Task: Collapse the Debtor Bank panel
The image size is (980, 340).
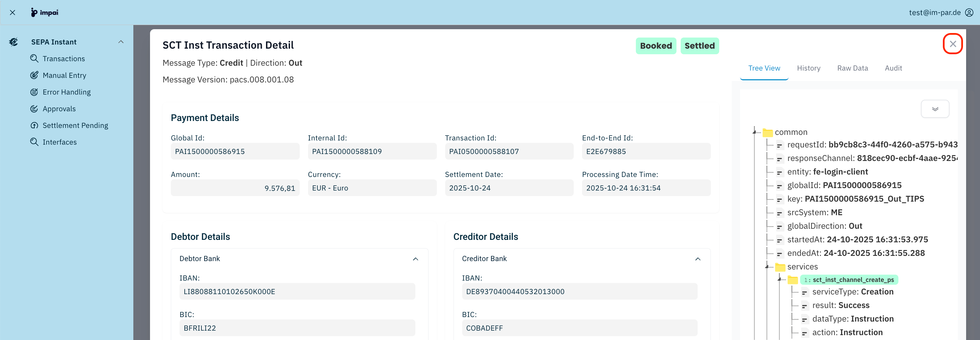Action: [x=415, y=259]
